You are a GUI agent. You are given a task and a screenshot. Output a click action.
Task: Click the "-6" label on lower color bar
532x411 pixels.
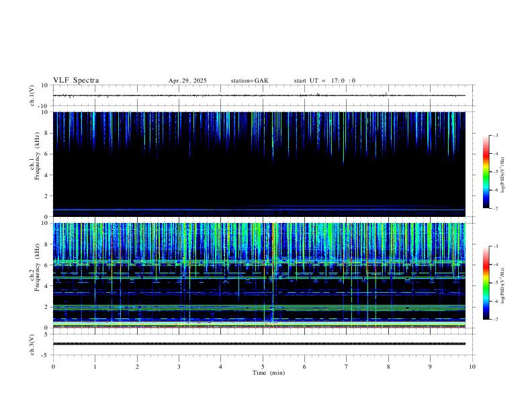tap(496, 301)
